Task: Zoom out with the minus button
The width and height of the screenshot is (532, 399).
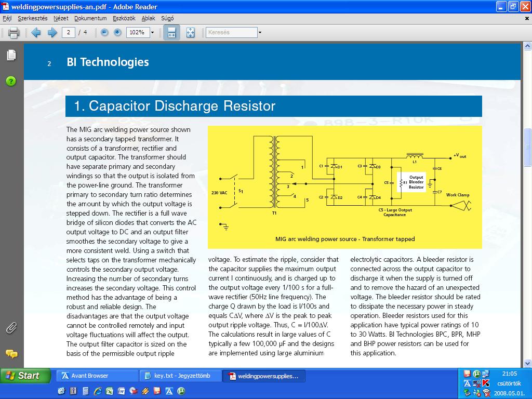Action: (x=104, y=32)
